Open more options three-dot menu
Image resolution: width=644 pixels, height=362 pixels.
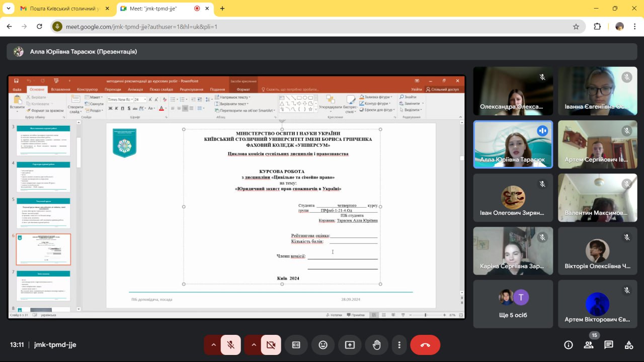point(399,345)
